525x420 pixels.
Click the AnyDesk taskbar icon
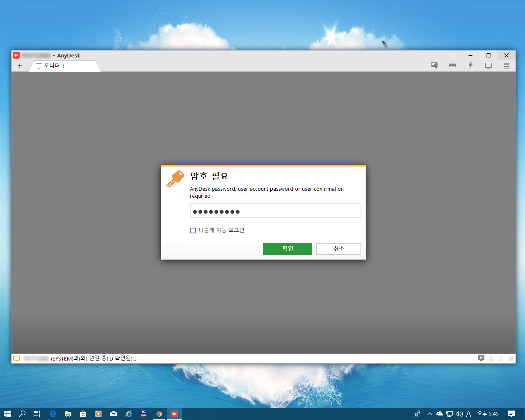(x=174, y=414)
